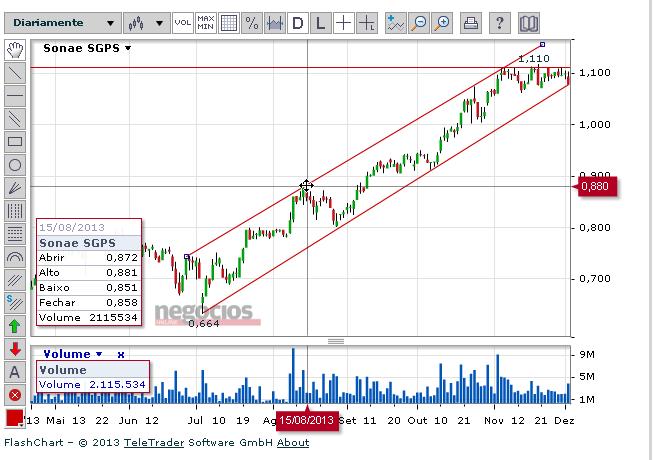Screen dimensions: 653x460
Task: Enable the crosshair with line button
Action: click(x=367, y=23)
